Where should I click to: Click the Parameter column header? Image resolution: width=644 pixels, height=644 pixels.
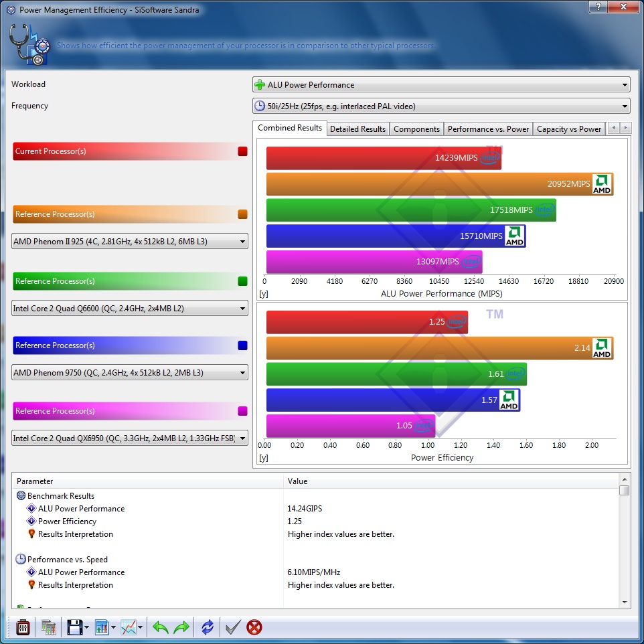[148, 481]
